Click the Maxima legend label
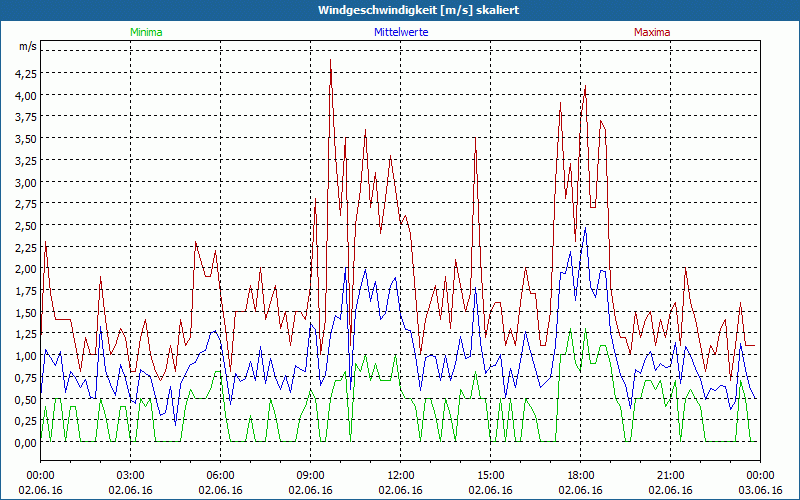This screenshot has width=800, height=500. [652, 32]
